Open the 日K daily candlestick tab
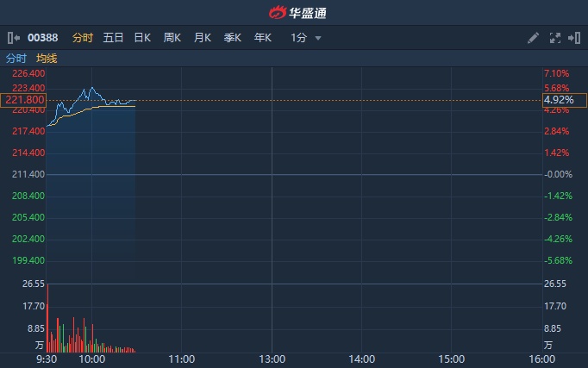Screen dimensions: 588x368 point(142,38)
